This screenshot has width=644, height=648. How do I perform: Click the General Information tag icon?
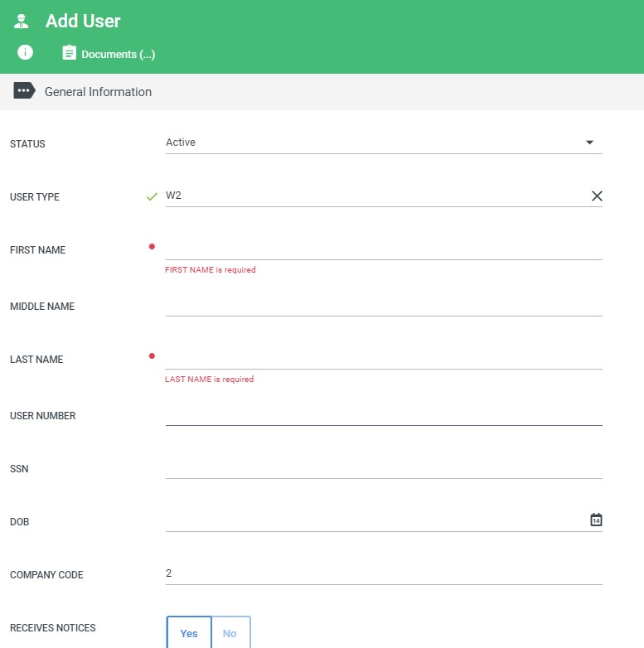click(24, 92)
